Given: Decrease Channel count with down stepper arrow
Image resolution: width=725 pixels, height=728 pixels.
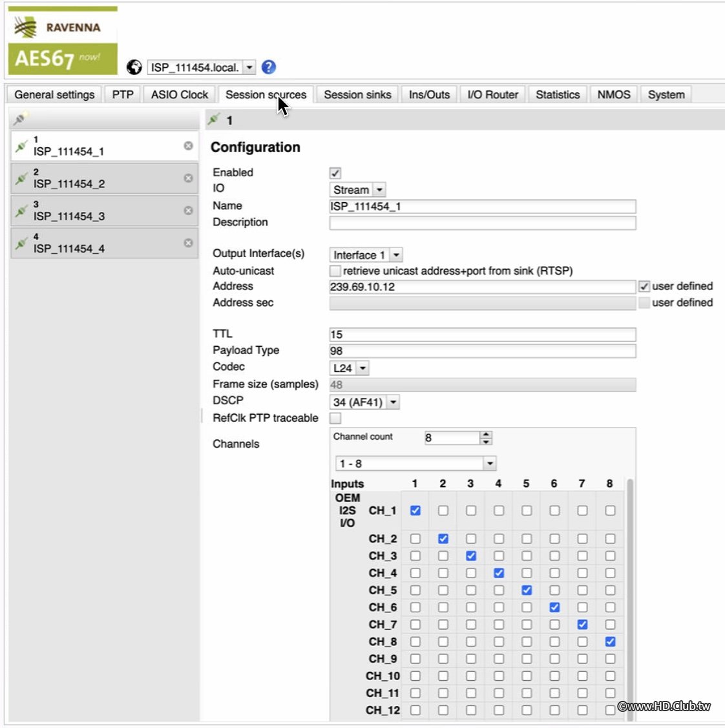Looking at the screenshot, I should click(x=486, y=442).
